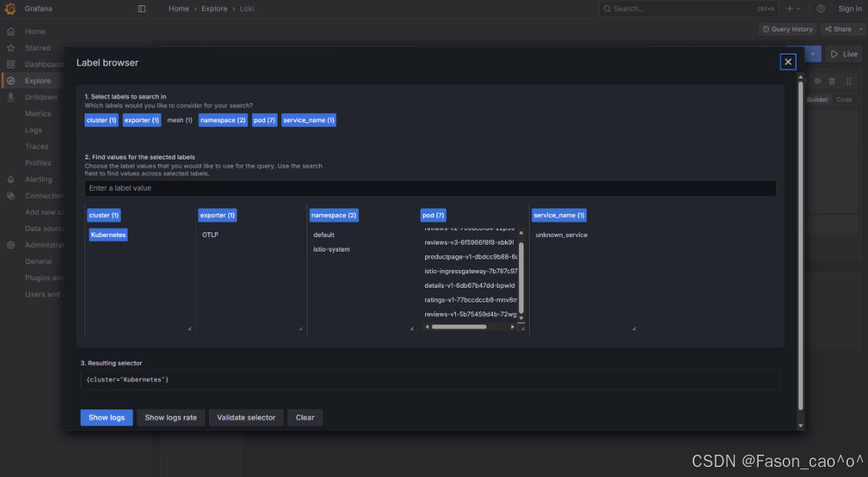The height and width of the screenshot is (477, 868).
Task: Click Home in the breadcrumb
Action: [x=179, y=9]
